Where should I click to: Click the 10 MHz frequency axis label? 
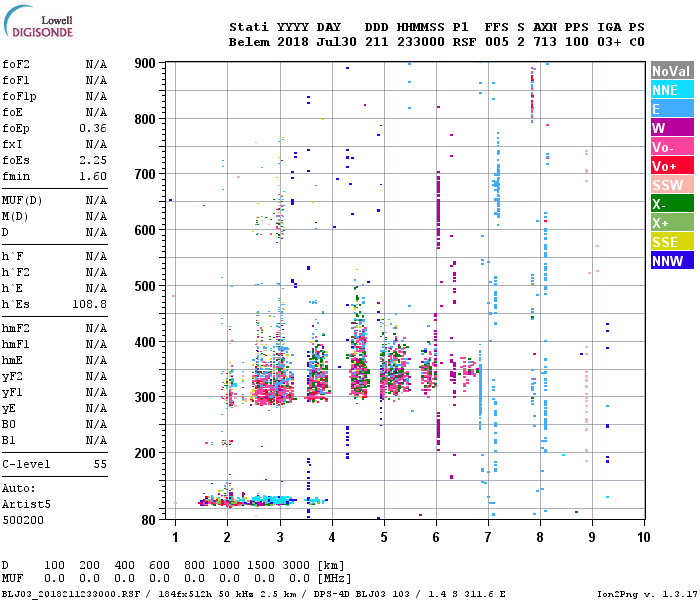(x=643, y=537)
